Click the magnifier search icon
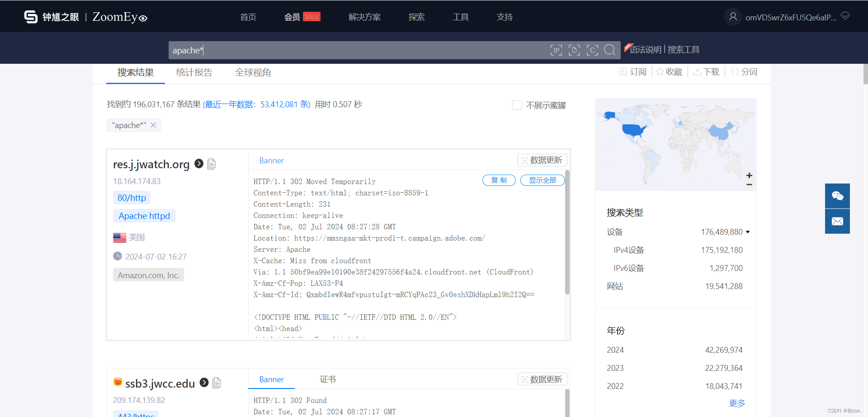The image size is (868, 417). point(610,50)
